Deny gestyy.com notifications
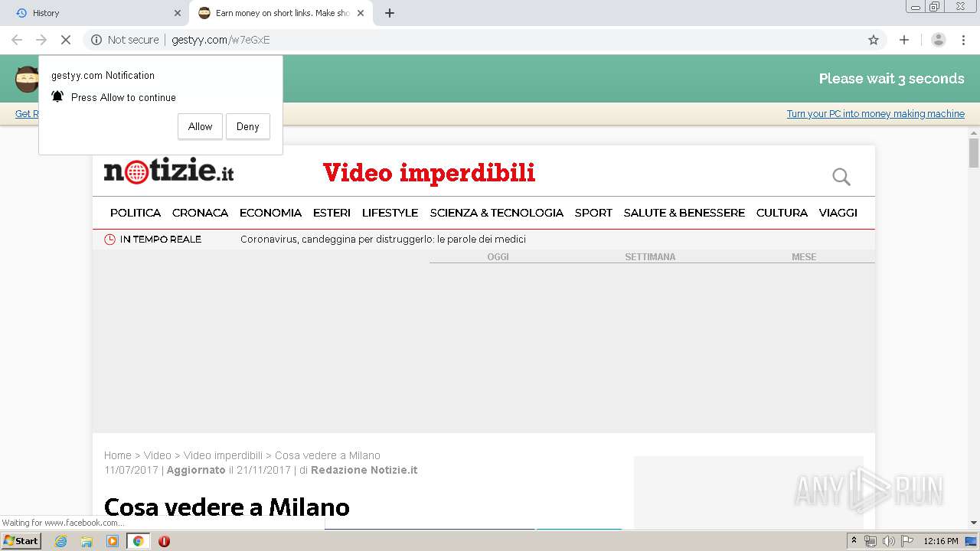Image resolution: width=980 pixels, height=551 pixels. tap(247, 126)
